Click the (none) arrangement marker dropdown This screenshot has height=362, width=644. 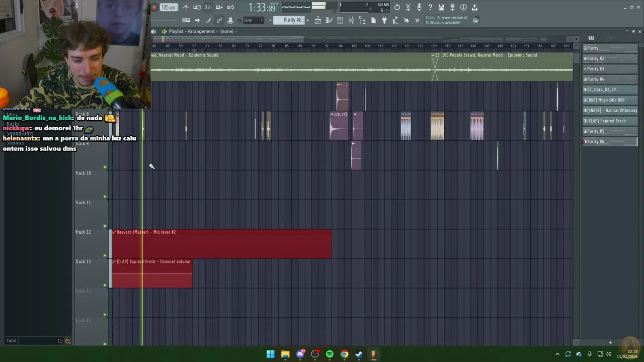click(226, 31)
